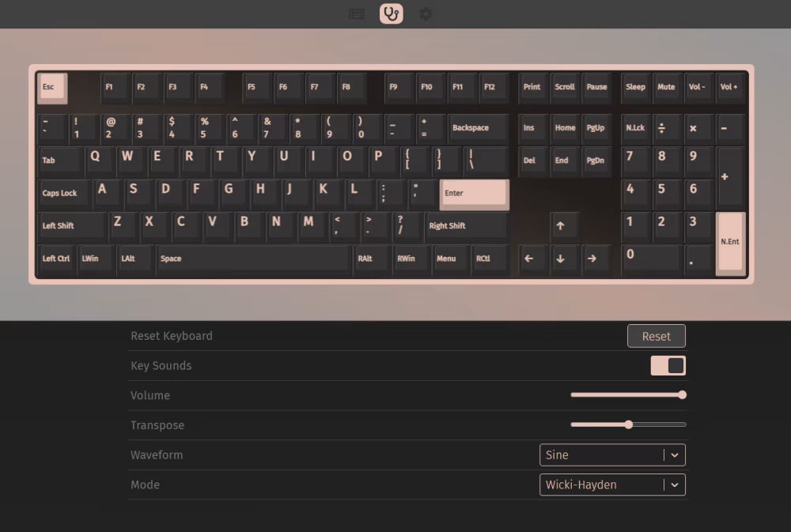
Task: Open the Mode Wicki-Hayden dropdown
Action: point(603,485)
